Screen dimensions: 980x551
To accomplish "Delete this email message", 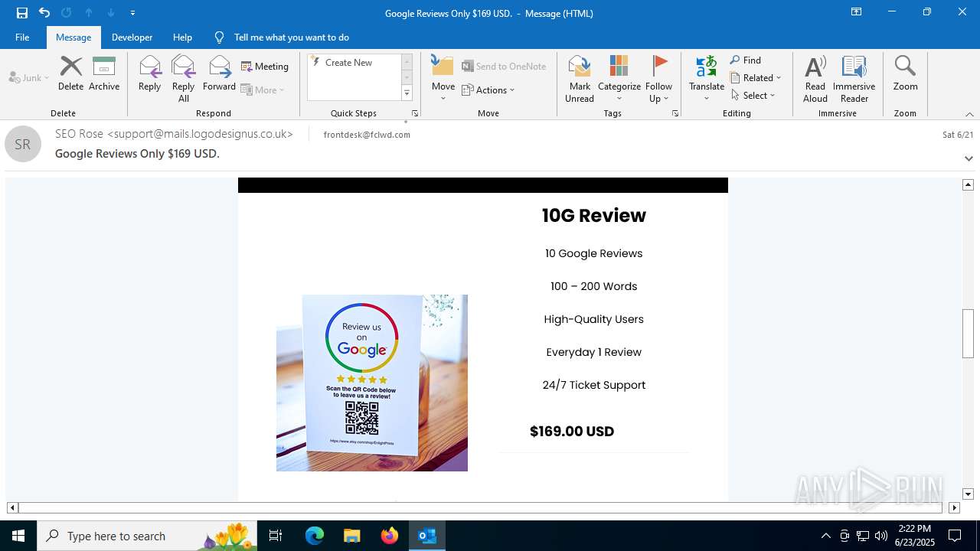I will (x=70, y=73).
